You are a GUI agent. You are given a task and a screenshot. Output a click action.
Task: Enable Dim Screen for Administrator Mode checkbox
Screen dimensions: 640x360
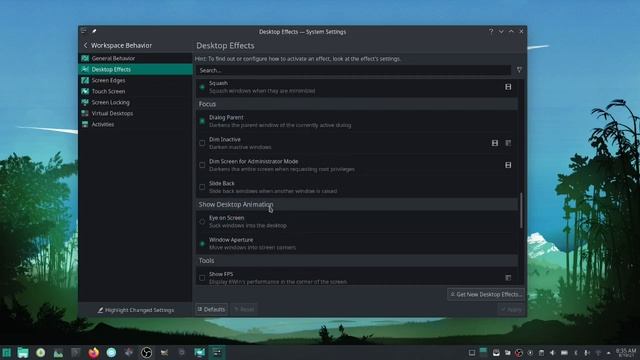click(x=202, y=165)
